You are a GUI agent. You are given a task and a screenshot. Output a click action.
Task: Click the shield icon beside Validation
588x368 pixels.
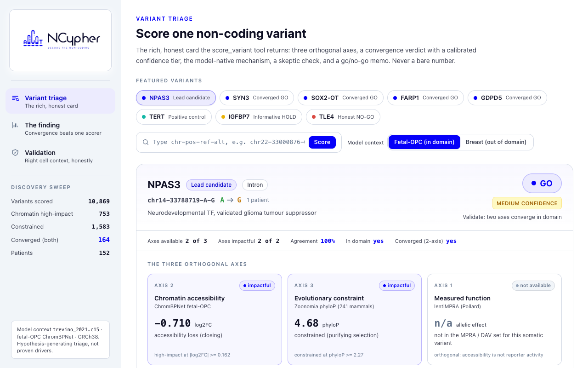pos(15,153)
